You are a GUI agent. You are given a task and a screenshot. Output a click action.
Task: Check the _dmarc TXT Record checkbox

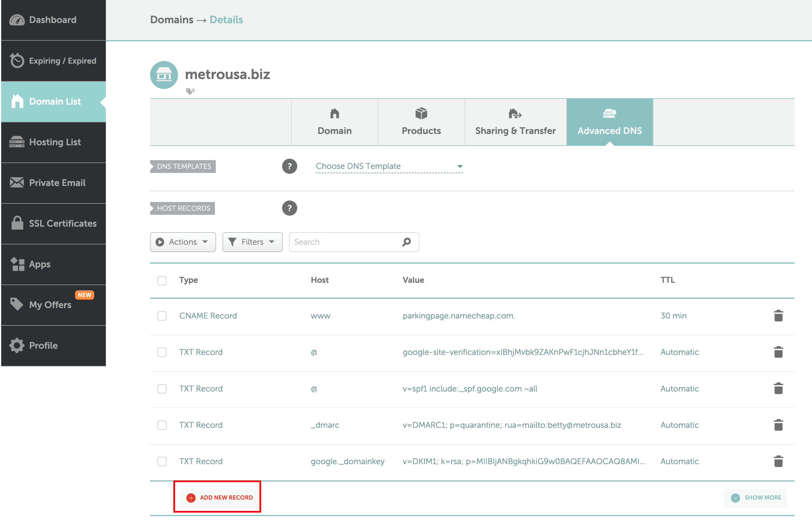click(162, 425)
